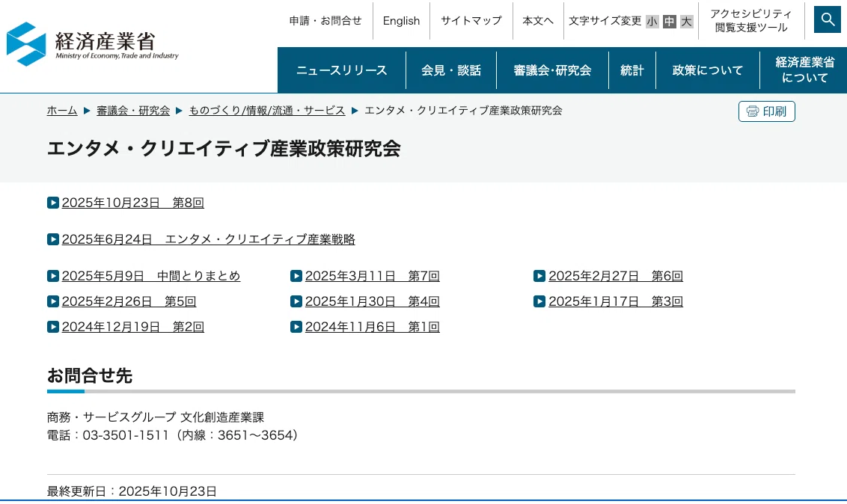Open 審議会・研究会 breadcrumb link

(x=133, y=111)
